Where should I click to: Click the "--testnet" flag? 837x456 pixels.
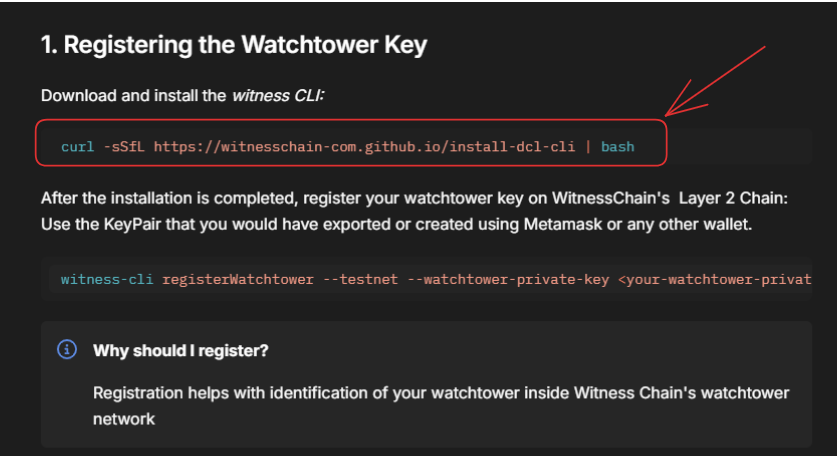(x=360, y=279)
